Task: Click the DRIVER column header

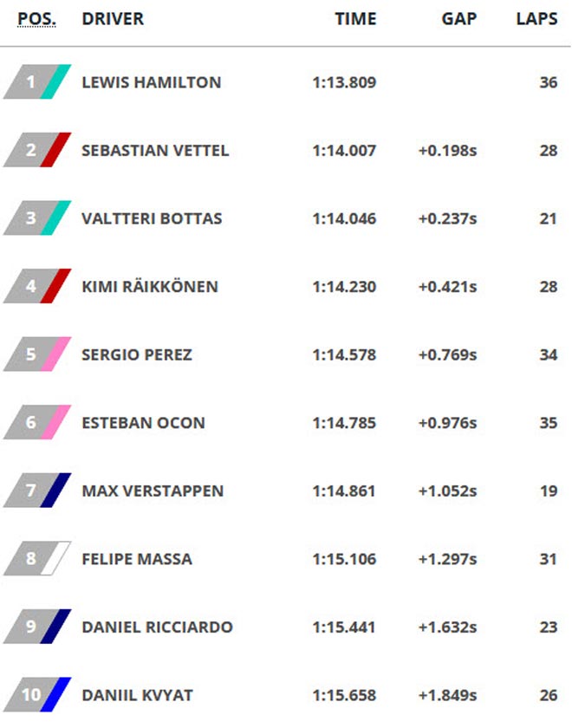Action: (113, 19)
